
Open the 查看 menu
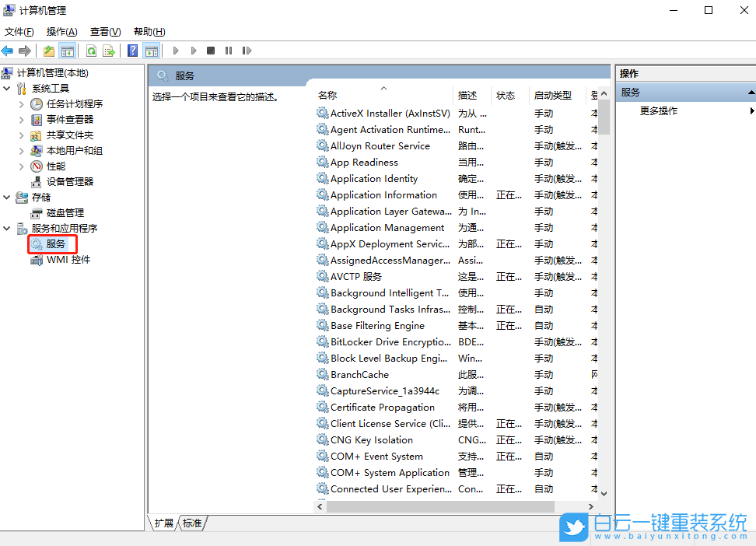point(105,31)
